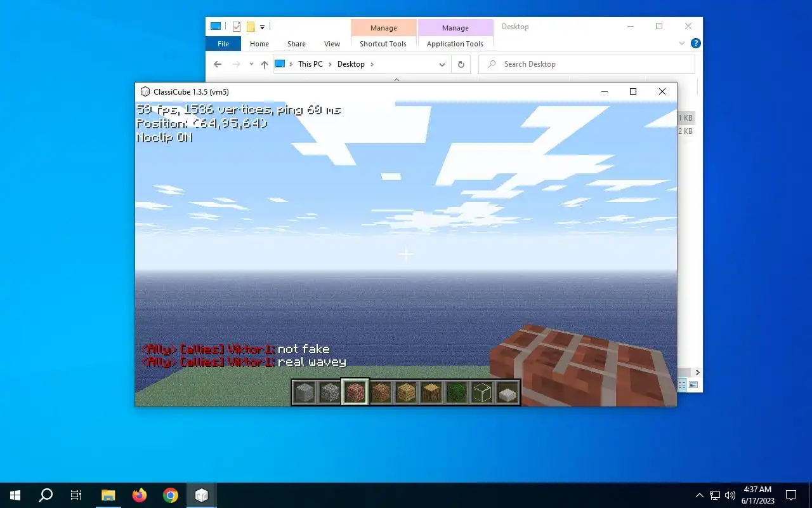812x508 pixels.
Task: Open Windows Search from taskbar
Action: (46, 495)
